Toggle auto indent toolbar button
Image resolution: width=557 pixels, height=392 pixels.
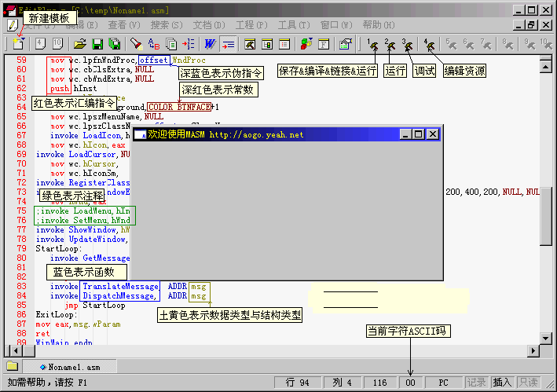[228, 44]
